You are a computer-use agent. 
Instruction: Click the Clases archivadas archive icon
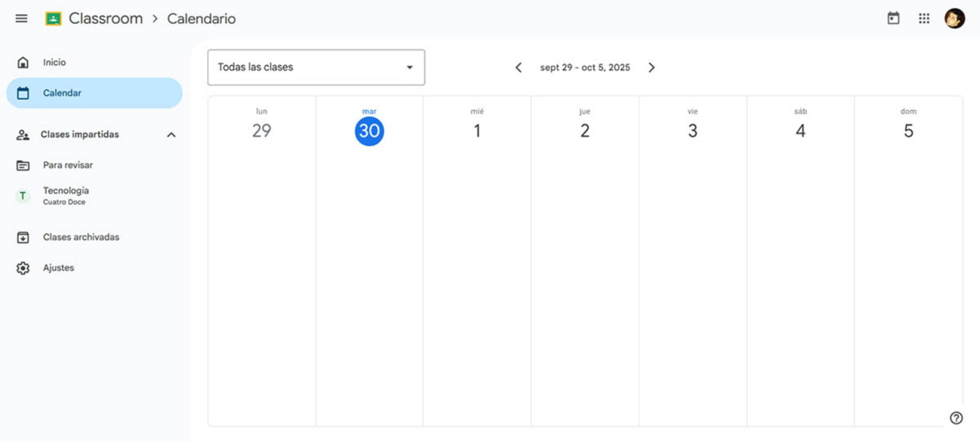point(23,238)
